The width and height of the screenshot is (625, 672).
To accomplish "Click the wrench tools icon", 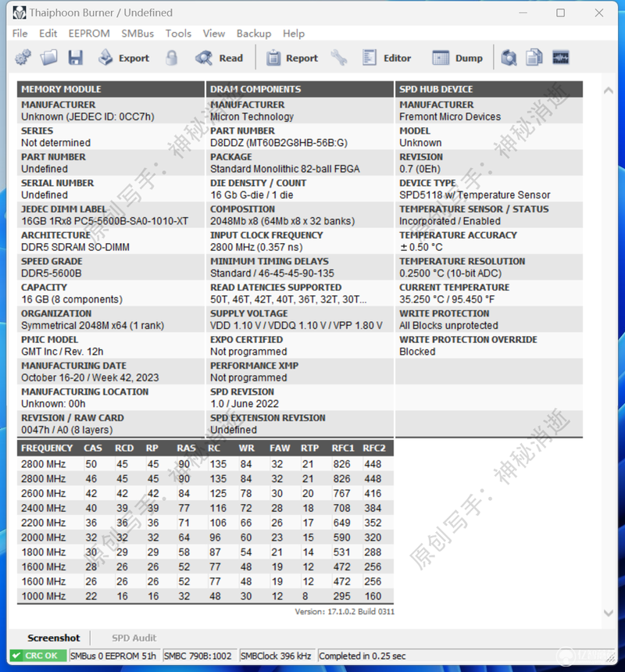I will point(339,57).
